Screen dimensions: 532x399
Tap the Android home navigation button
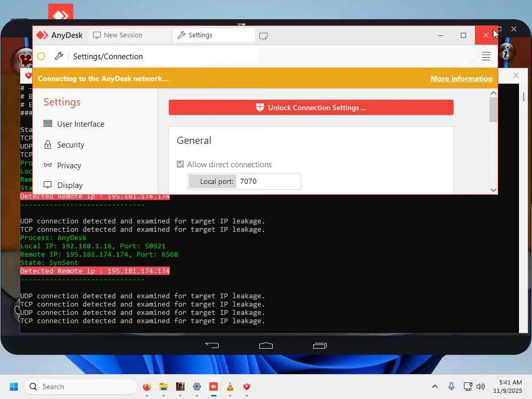[265, 345]
